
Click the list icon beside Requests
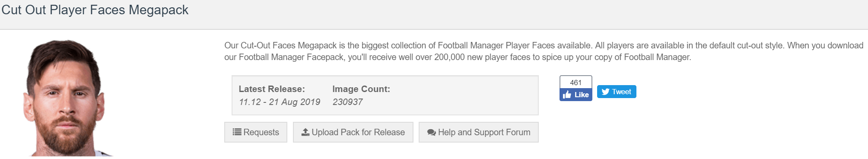237,132
